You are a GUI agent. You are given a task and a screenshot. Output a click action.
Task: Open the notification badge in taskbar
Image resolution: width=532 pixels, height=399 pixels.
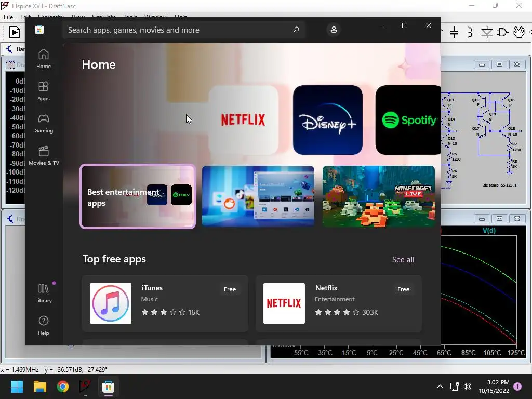[517, 387]
